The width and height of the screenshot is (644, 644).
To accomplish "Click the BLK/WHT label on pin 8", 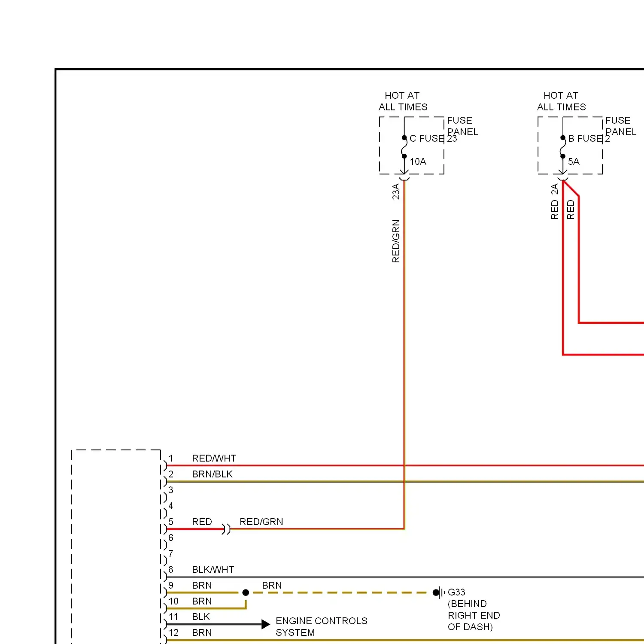I will 213,569.
